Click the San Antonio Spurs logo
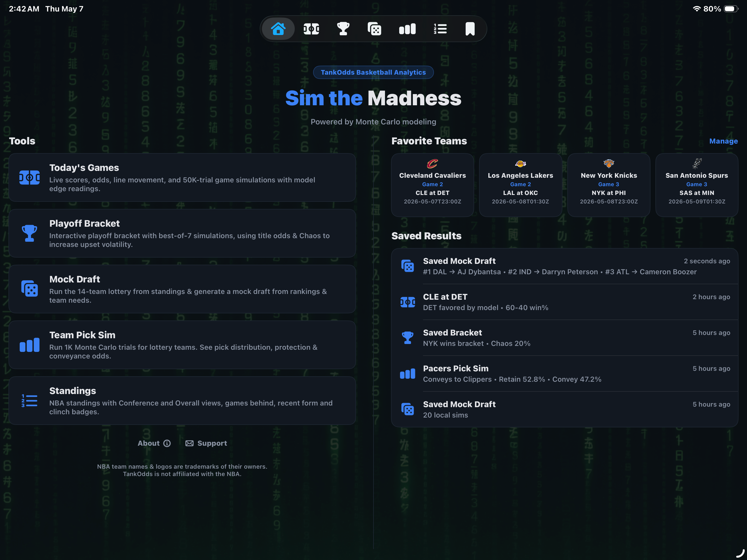This screenshot has width=747, height=560. point(697,164)
